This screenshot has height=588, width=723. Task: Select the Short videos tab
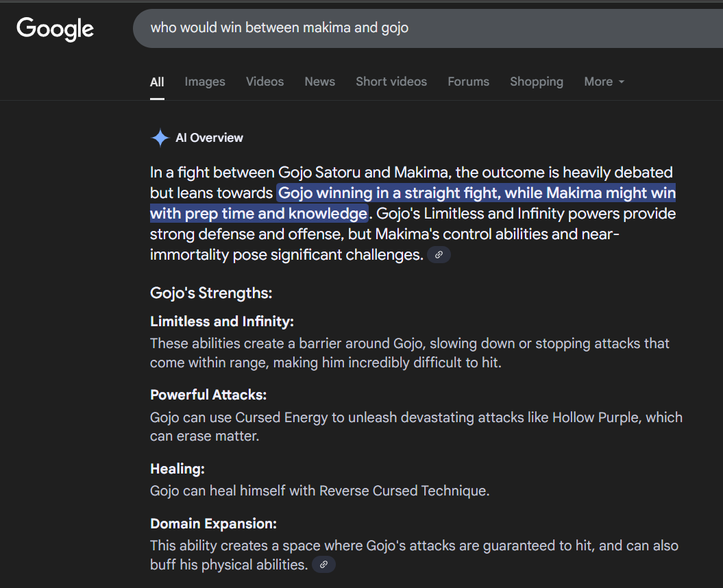pos(391,82)
